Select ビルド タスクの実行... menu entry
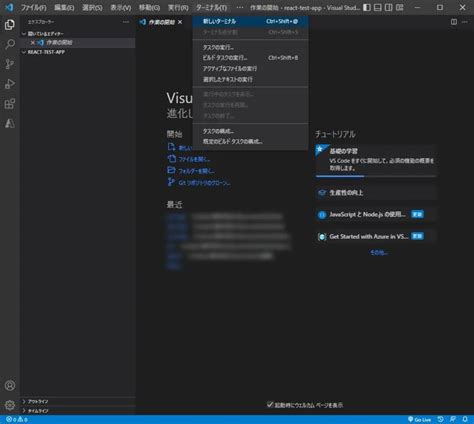 (250, 58)
